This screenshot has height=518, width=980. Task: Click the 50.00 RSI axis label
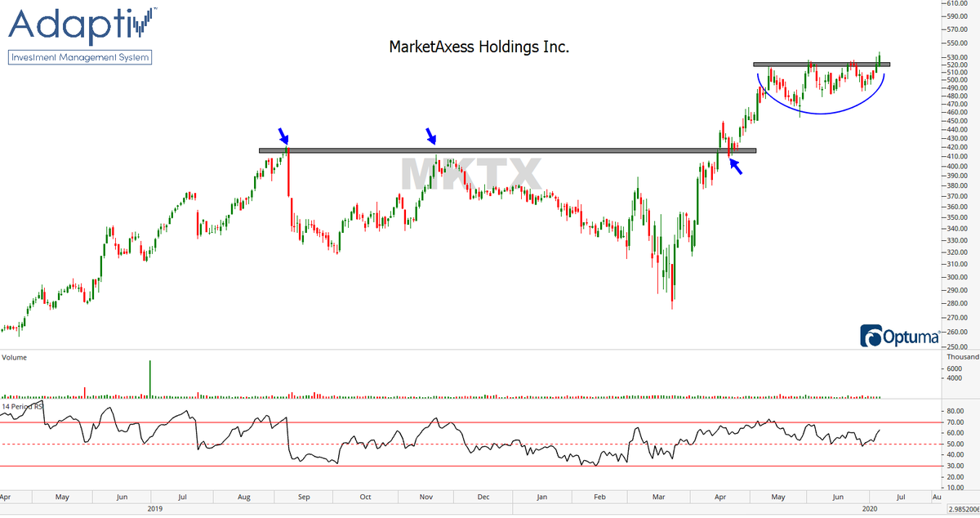(x=954, y=444)
